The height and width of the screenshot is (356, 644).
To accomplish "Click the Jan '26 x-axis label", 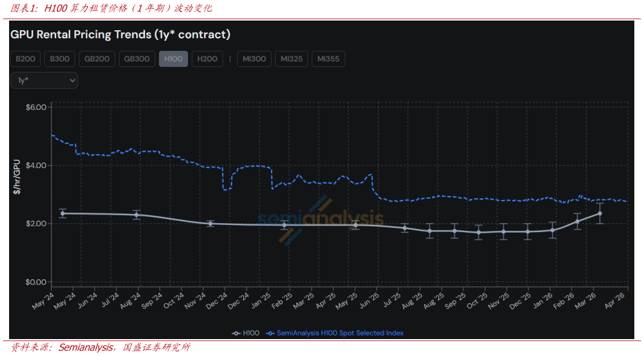I will 542,300.
